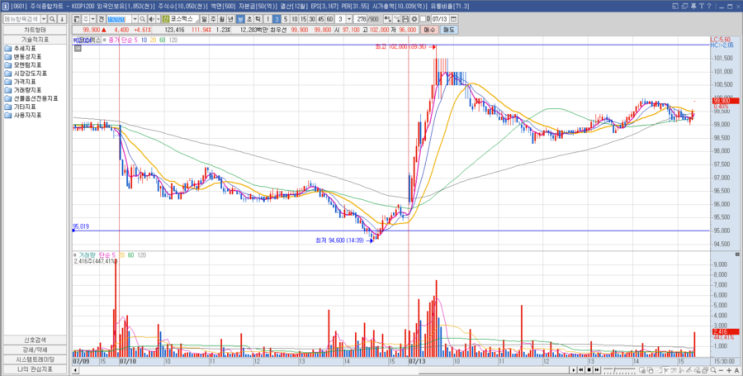Select the 30 minute interval button

click(x=312, y=19)
